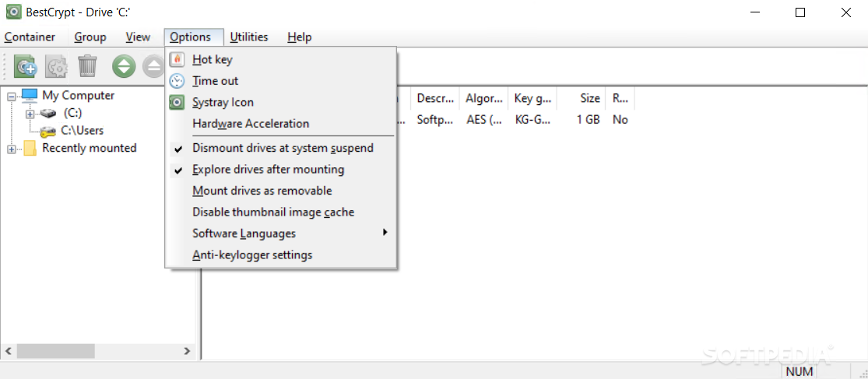Choose Time out menu entry
The height and width of the screenshot is (379, 868).
point(283,81)
